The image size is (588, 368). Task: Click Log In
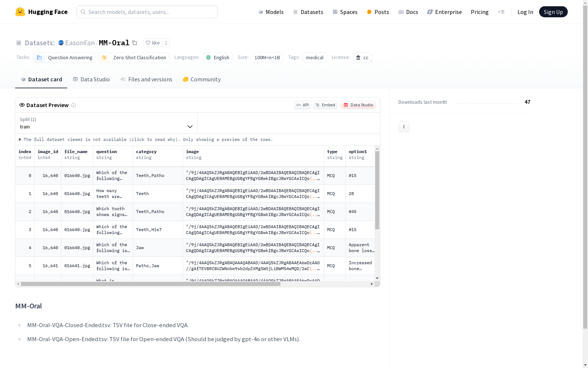click(x=525, y=12)
